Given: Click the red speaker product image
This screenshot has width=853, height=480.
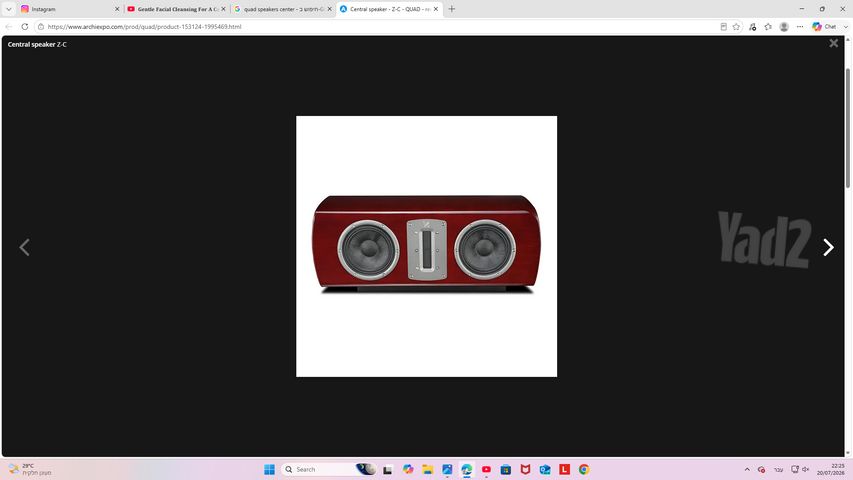Looking at the screenshot, I should (426, 246).
